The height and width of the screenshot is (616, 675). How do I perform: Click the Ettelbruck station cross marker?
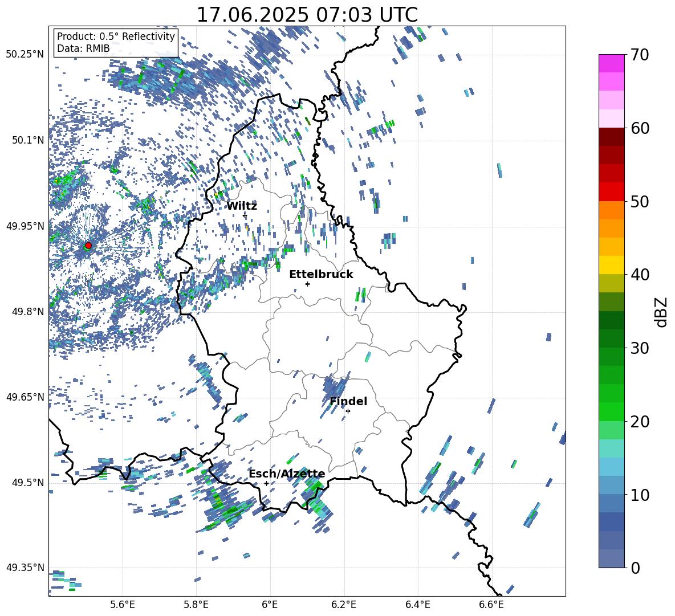pyautogui.click(x=307, y=284)
